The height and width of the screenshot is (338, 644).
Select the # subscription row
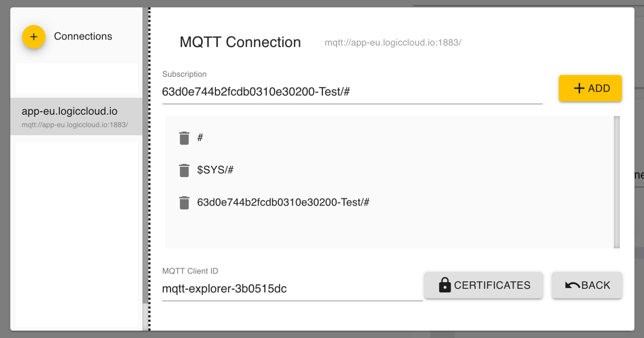click(200, 138)
